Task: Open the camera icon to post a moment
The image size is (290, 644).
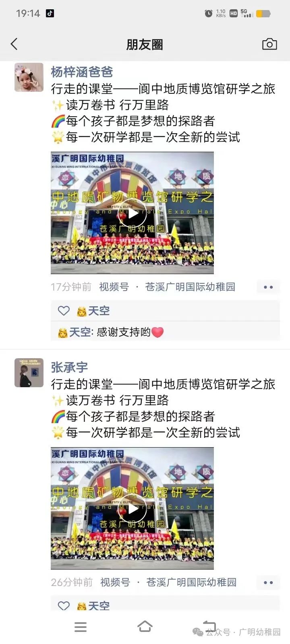Action: [x=269, y=44]
